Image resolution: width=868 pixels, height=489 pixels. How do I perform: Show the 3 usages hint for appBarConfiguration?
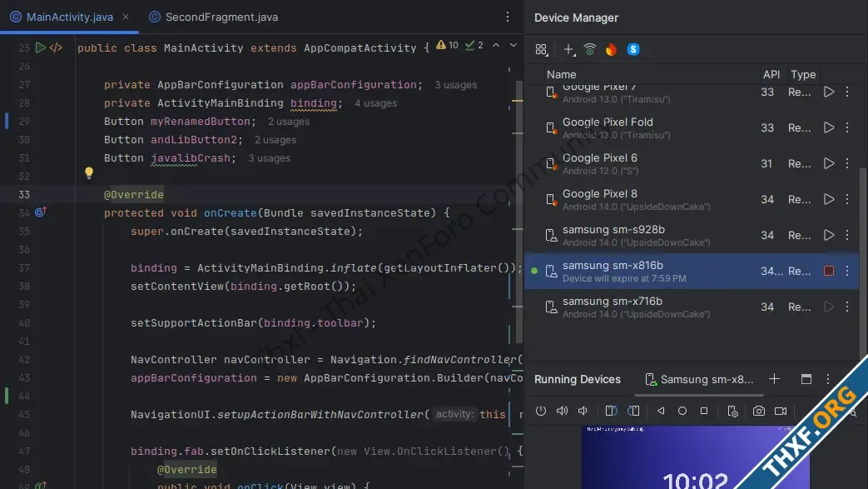455,85
